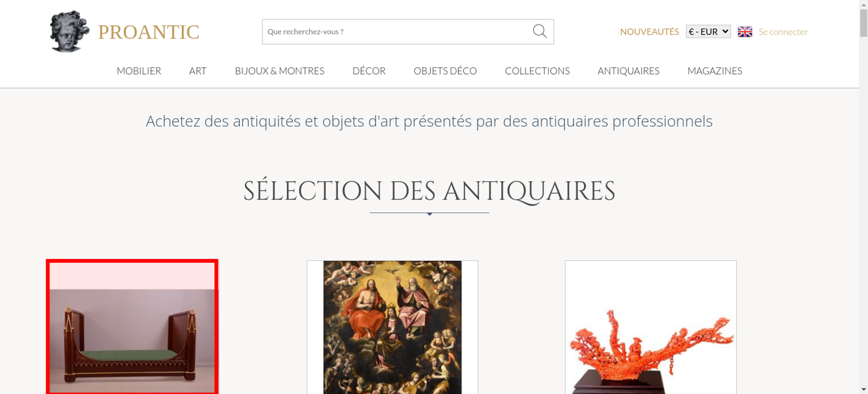Click the magnifying glass search icon
Viewport: 868px width, 394px height.
click(x=539, y=31)
